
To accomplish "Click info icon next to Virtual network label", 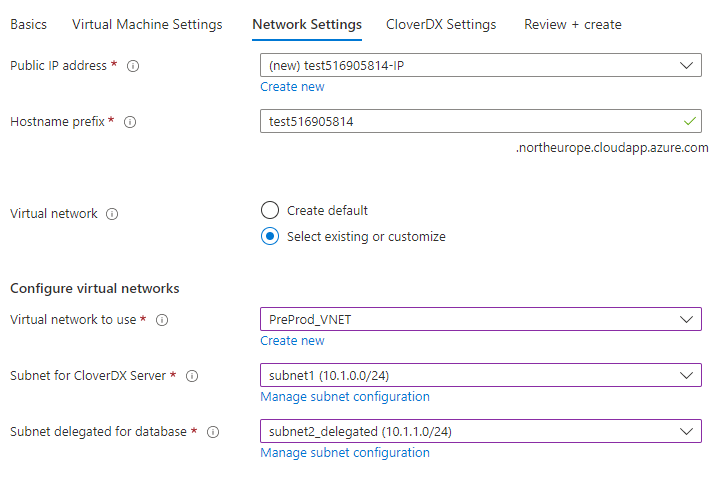I will point(112,214).
